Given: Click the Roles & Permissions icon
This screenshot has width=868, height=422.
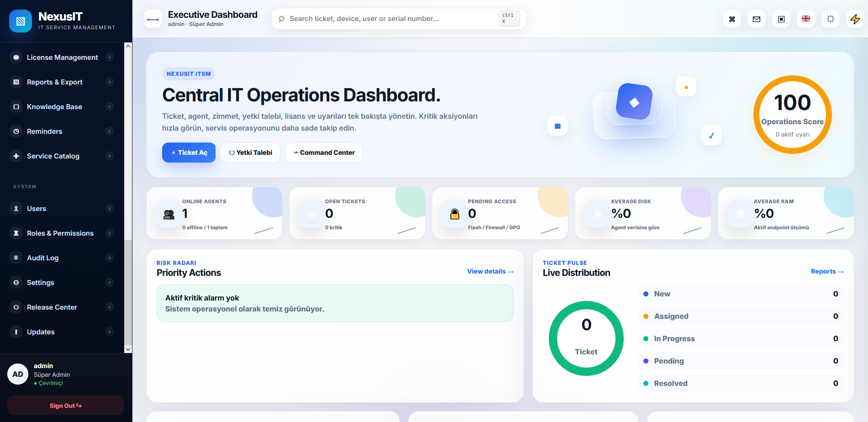Looking at the screenshot, I should click(16, 233).
